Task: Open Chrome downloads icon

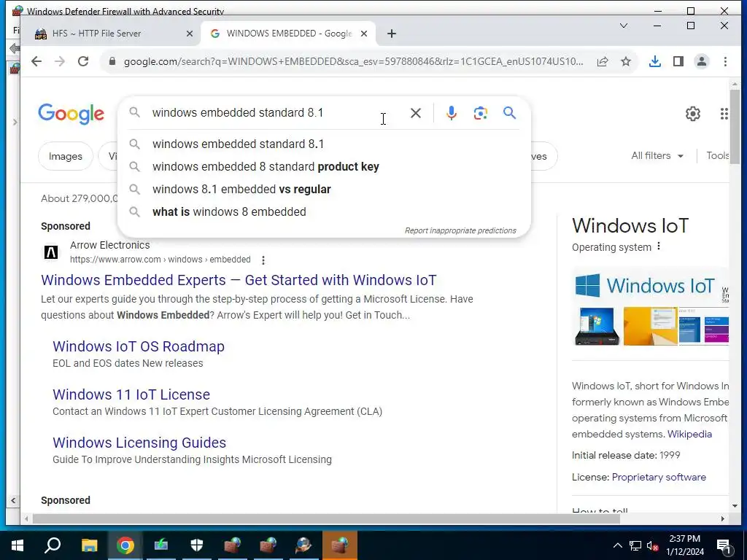Action: coord(655,61)
